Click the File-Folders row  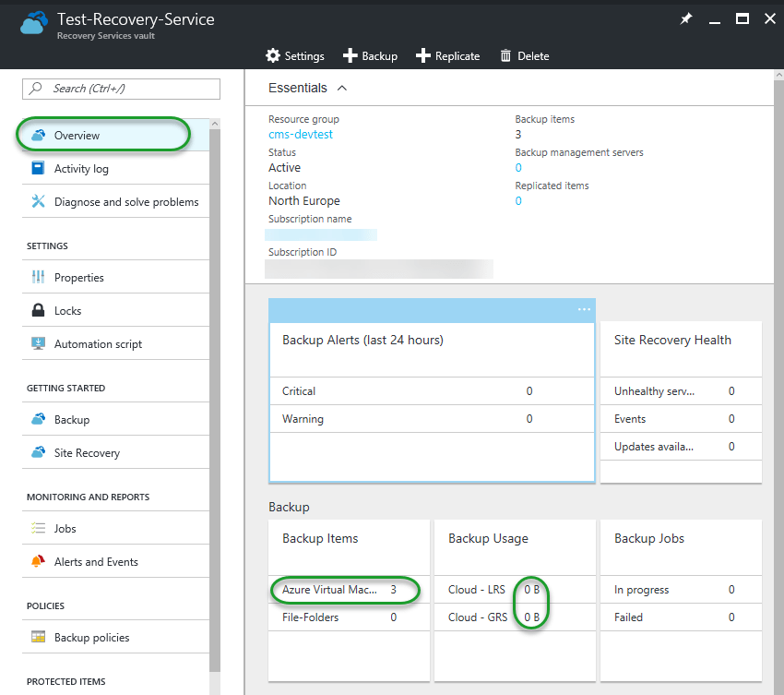pyautogui.click(x=349, y=617)
